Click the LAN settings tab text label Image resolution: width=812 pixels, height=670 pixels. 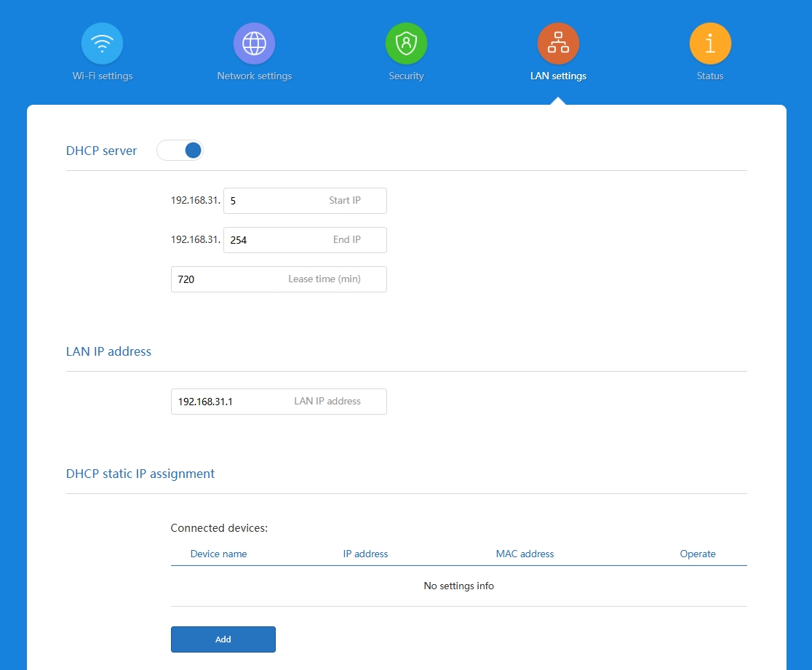[558, 76]
